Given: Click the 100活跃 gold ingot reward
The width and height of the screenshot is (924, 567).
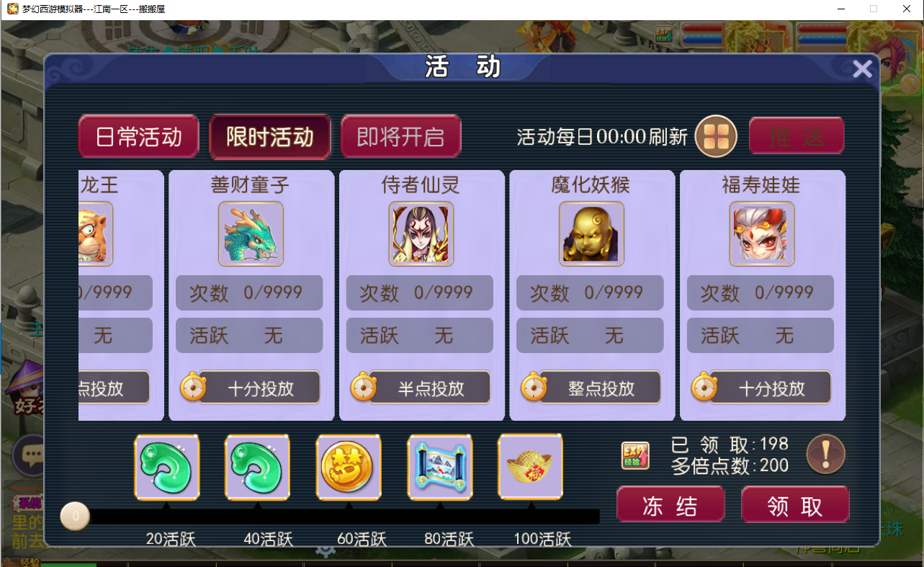Looking at the screenshot, I should pos(531,466).
